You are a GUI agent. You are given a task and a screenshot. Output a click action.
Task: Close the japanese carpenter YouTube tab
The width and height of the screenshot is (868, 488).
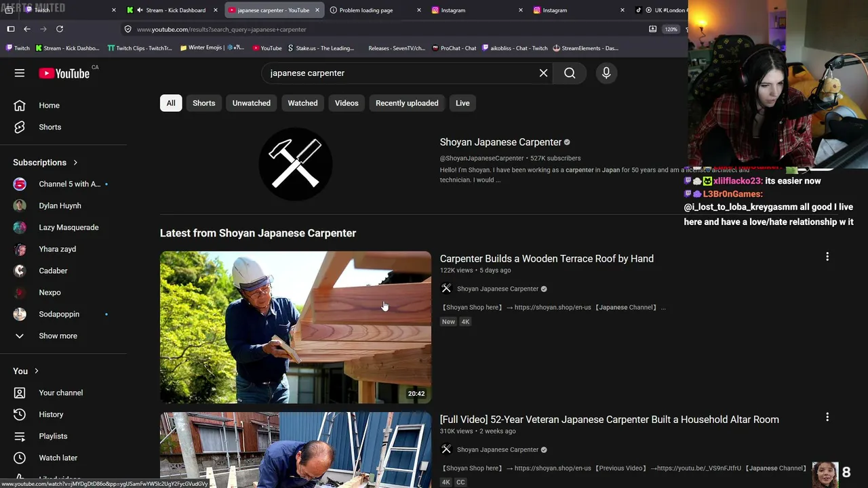point(317,10)
